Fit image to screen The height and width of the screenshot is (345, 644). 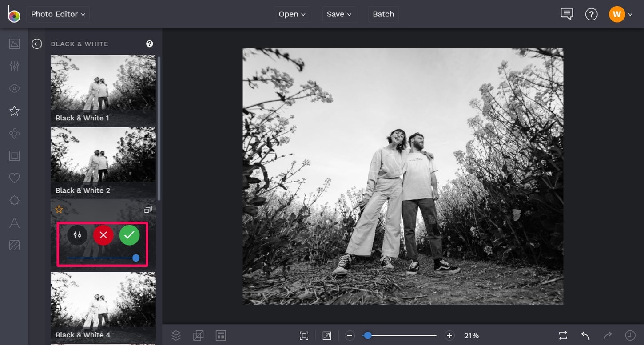tap(304, 336)
